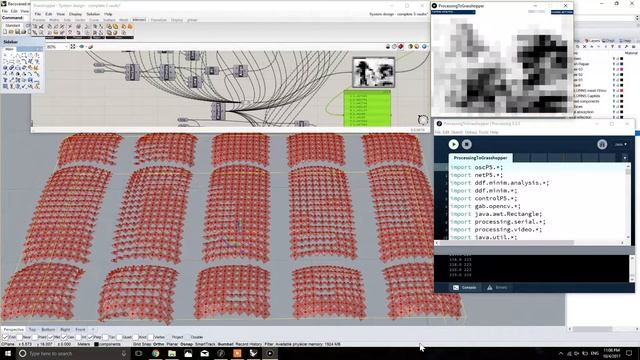The width and height of the screenshot is (640, 360).
Task: Click the Processing editor vertical scrollbar
Action: tap(627, 202)
